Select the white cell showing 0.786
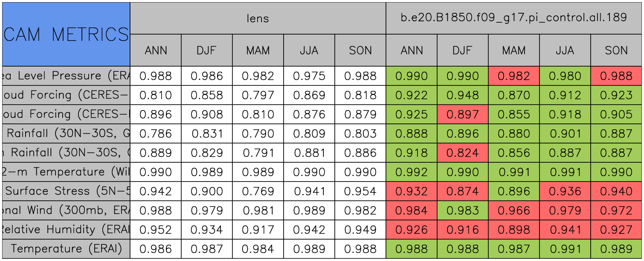The height and width of the screenshot is (261, 644). [x=156, y=134]
